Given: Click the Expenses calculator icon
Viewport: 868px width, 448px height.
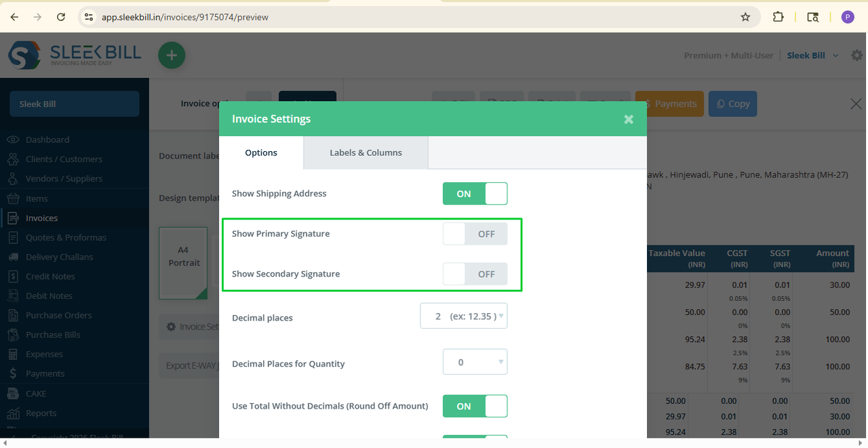Looking at the screenshot, I should click(13, 354).
